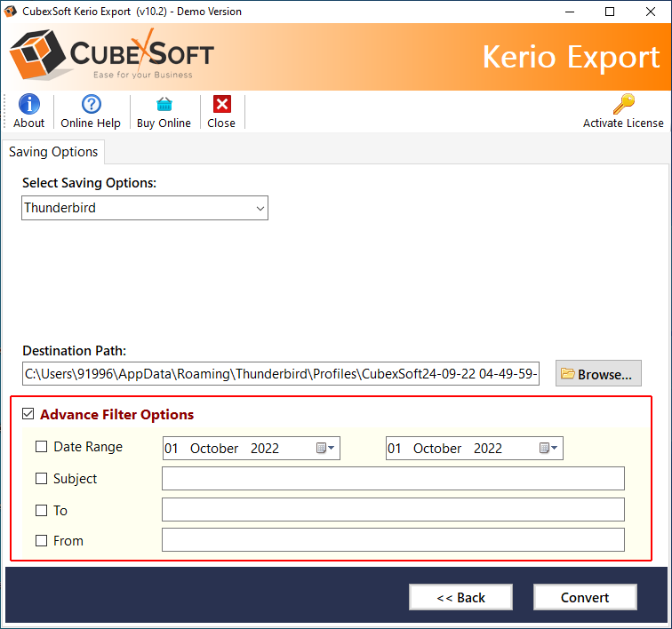Click the Activate License key icon
Screen dimensions: 672x629
click(624, 104)
